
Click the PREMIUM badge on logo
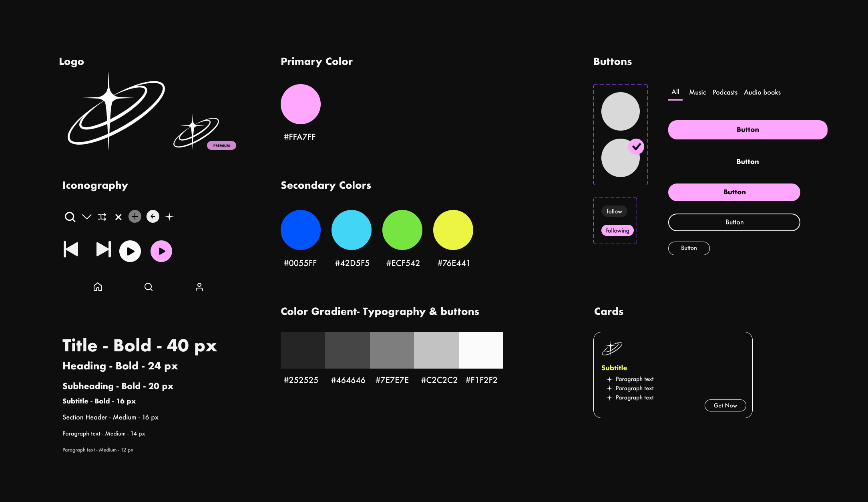[221, 145]
